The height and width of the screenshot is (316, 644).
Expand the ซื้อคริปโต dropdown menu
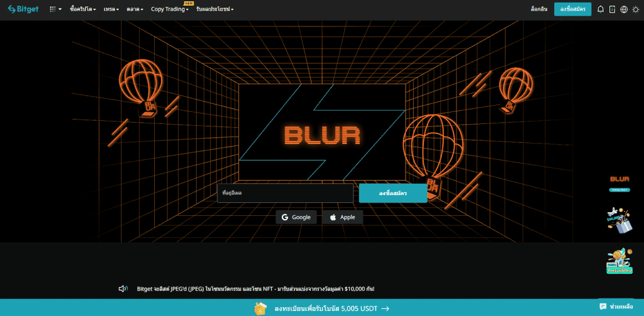click(83, 9)
